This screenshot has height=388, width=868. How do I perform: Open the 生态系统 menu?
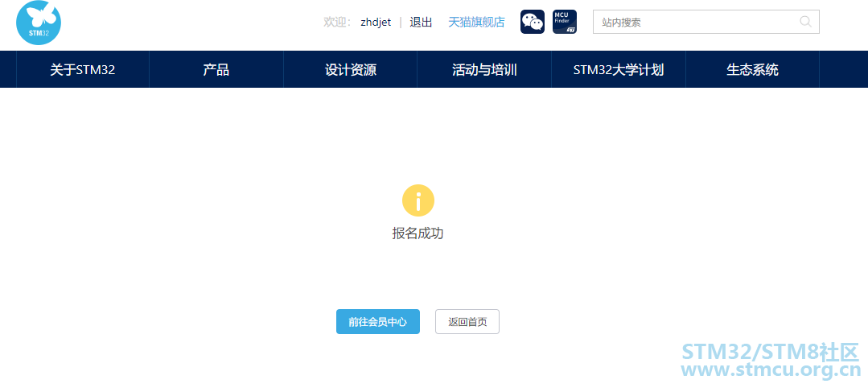pos(752,69)
